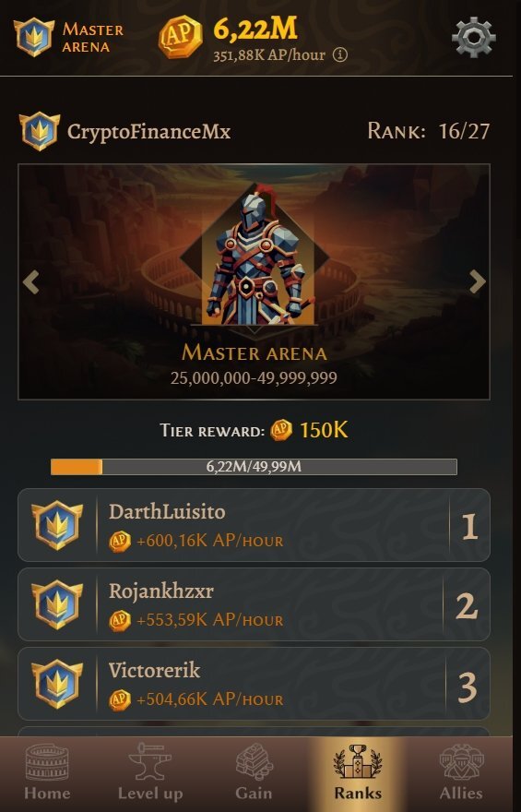Viewport: 521px width, 812px height.
Task: Select Victorerik's rank 3 entry
Action: point(254,684)
